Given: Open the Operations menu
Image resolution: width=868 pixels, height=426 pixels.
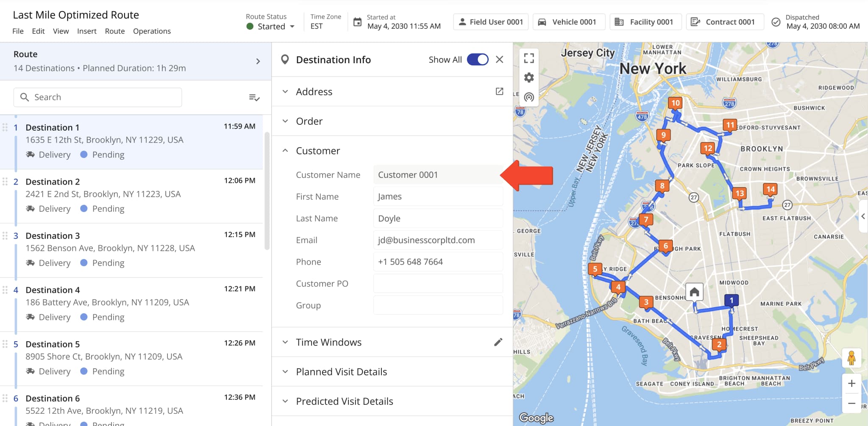Looking at the screenshot, I should click(152, 31).
